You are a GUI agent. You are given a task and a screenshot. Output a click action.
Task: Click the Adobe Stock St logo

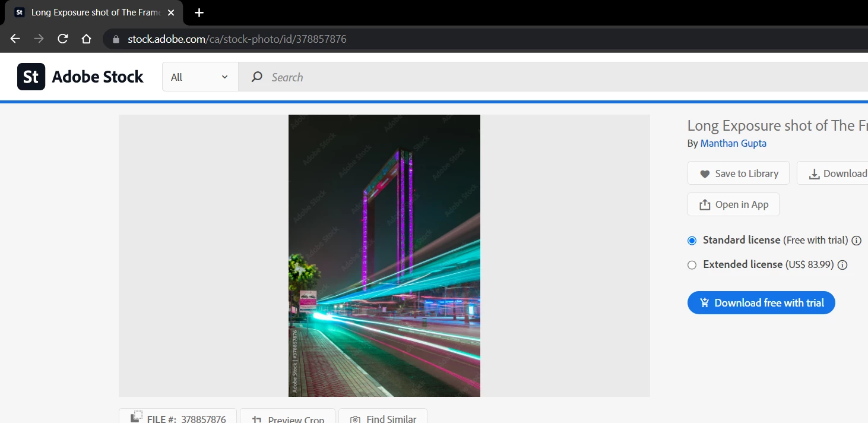click(x=31, y=77)
